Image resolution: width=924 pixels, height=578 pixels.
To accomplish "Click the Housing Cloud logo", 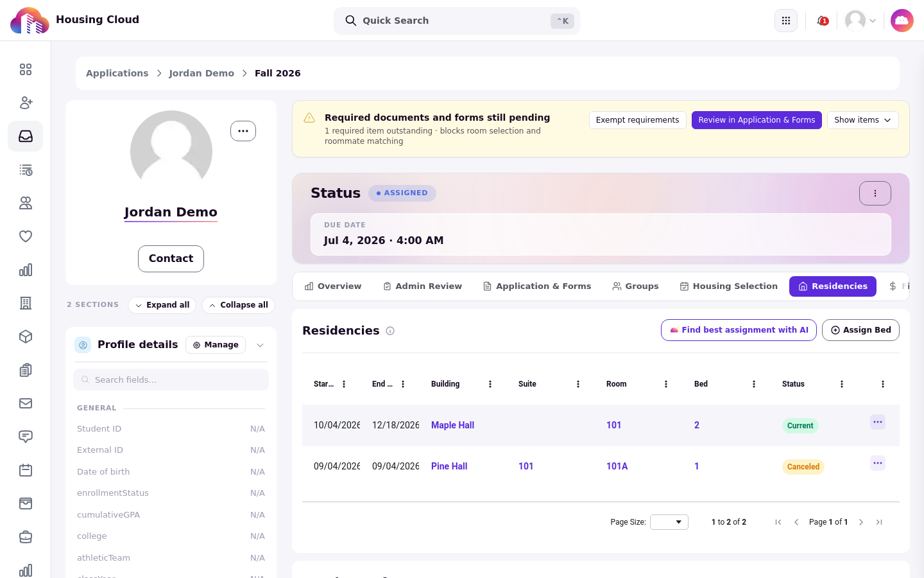I will 30,21.
